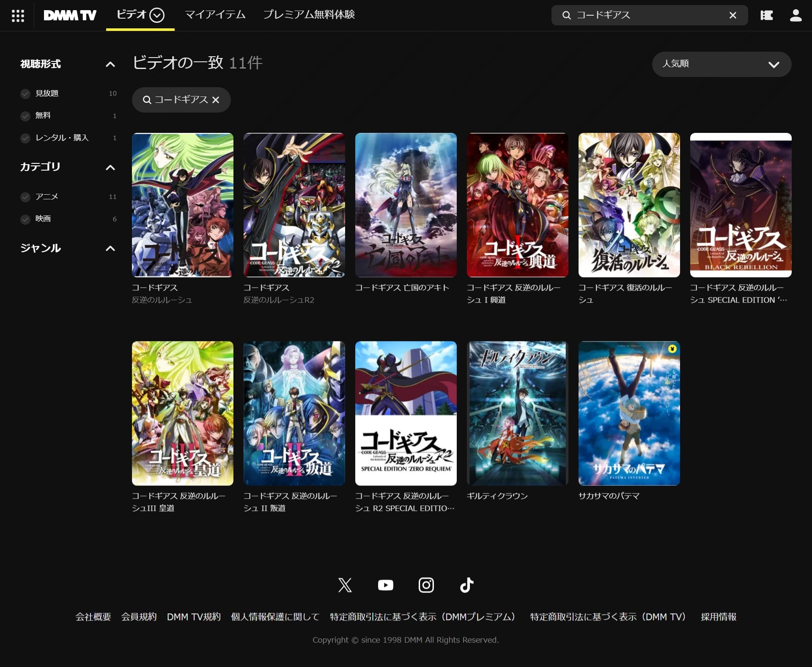Check the 映画 category filter
The image size is (812, 667).
(x=25, y=219)
